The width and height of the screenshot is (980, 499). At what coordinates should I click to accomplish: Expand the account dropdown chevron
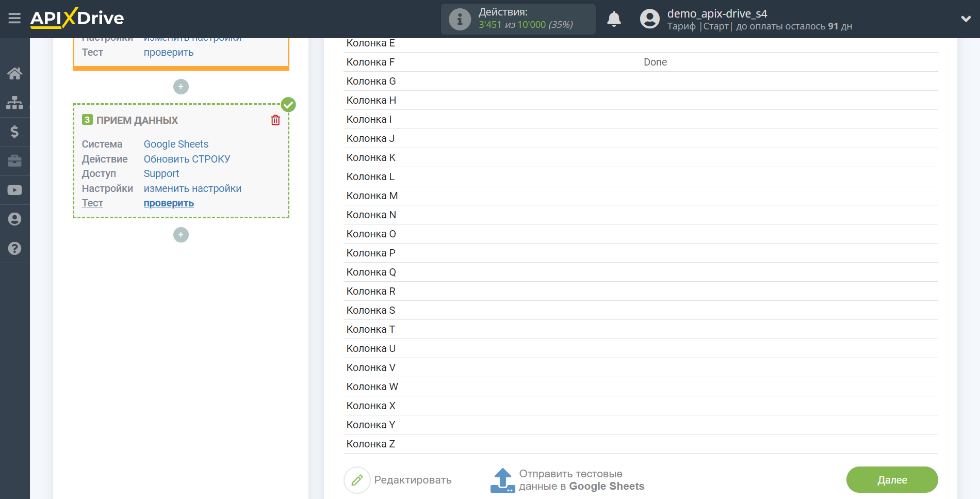coord(966,19)
